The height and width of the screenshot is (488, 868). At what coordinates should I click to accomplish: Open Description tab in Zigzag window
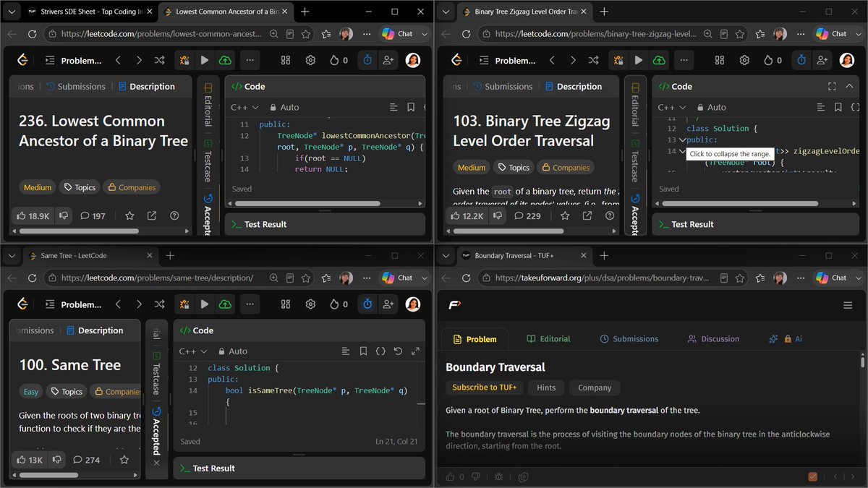(573, 86)
